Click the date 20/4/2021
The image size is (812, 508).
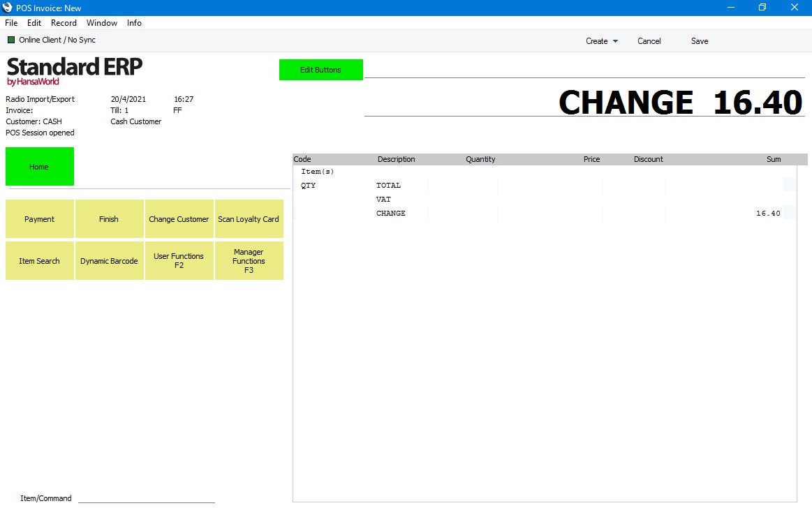pyautogui.click(x=128, y=99)
